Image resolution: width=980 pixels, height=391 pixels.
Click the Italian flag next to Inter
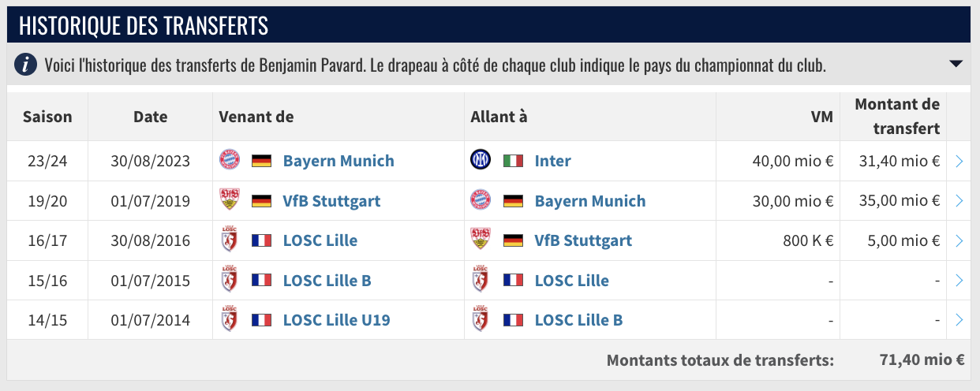coord(513,161)
